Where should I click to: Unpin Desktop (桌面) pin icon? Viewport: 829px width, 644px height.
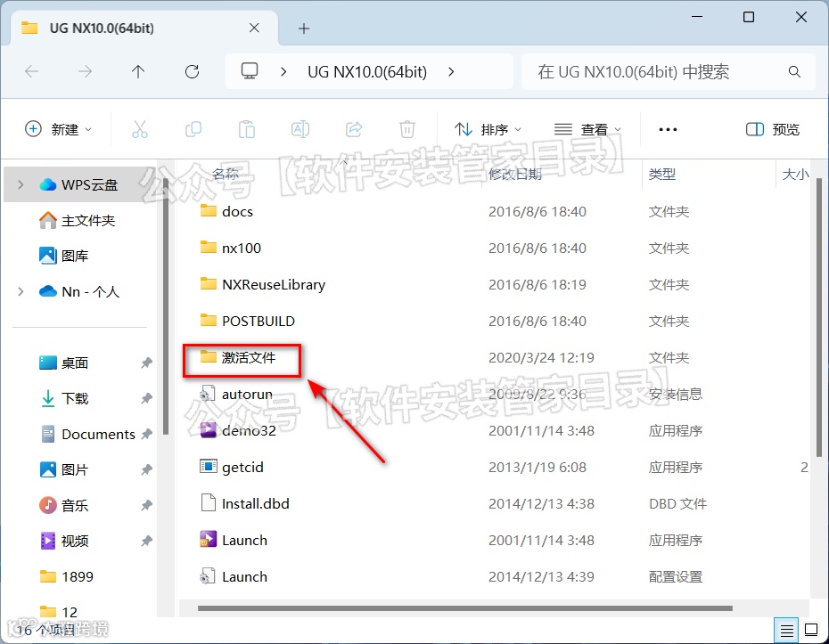146,363
